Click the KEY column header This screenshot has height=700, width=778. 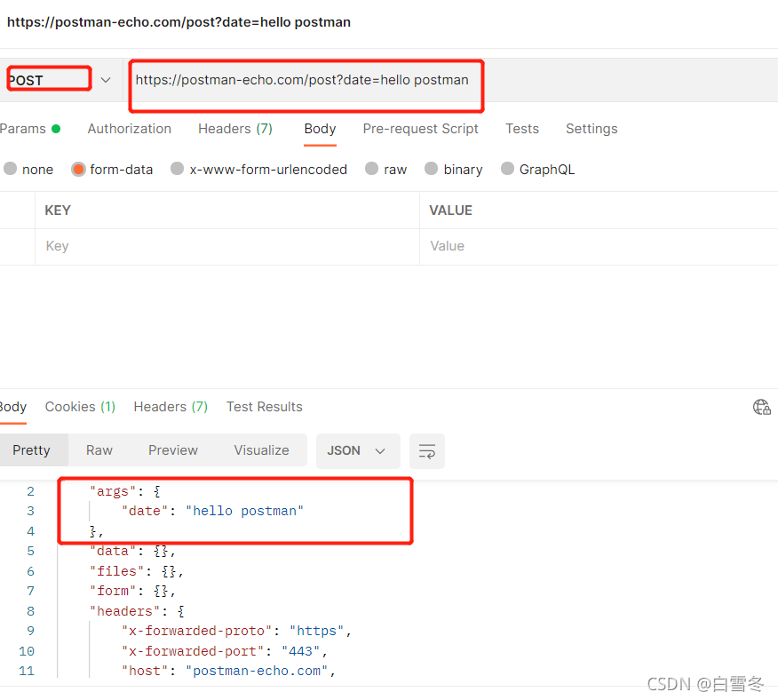coord(58,211)
